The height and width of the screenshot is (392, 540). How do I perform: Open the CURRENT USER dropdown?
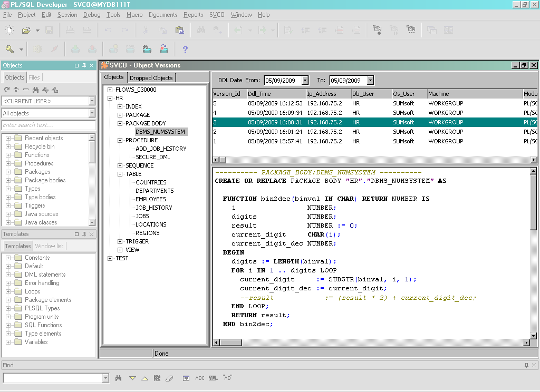[92, 101]
